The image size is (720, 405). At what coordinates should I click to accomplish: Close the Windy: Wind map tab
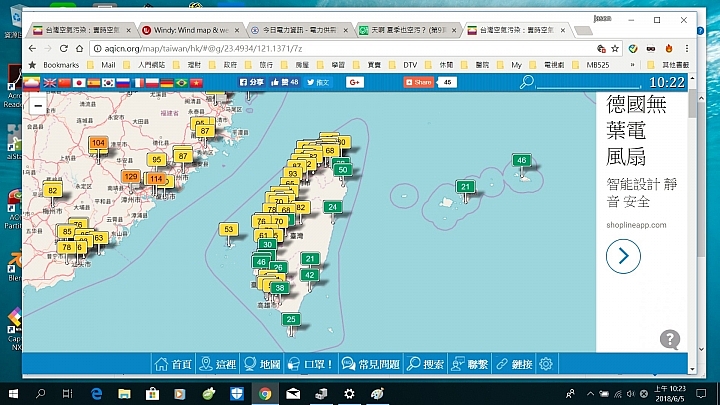(237, 30)
